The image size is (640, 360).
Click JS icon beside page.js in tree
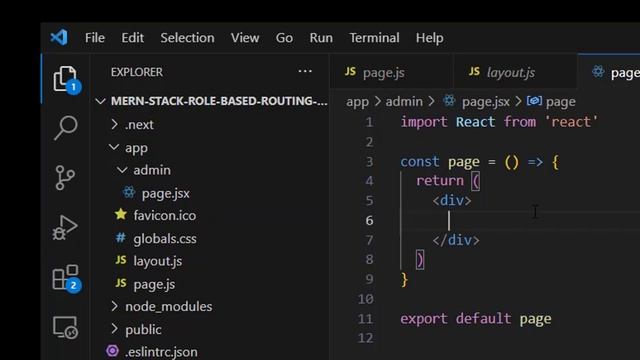tap(121, 283)
